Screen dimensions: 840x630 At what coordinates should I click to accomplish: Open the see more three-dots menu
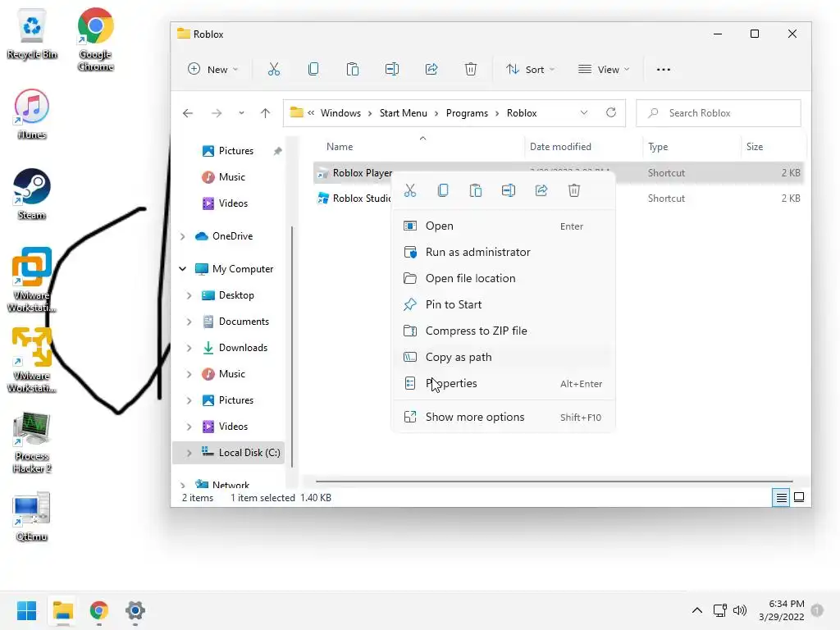pos(663,70)
